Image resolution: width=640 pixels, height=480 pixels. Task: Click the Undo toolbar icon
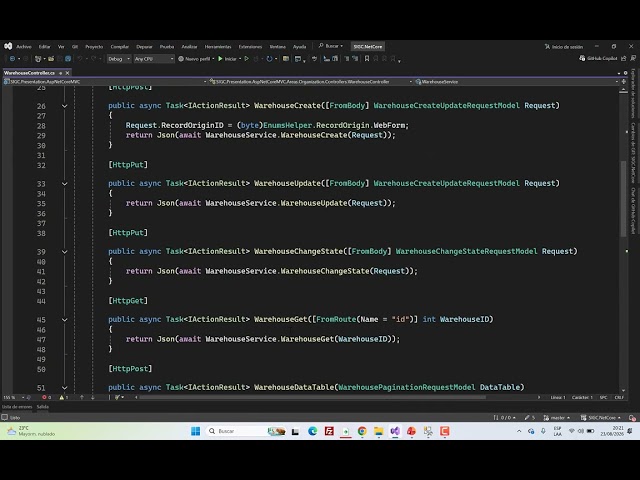coord(80,59)
